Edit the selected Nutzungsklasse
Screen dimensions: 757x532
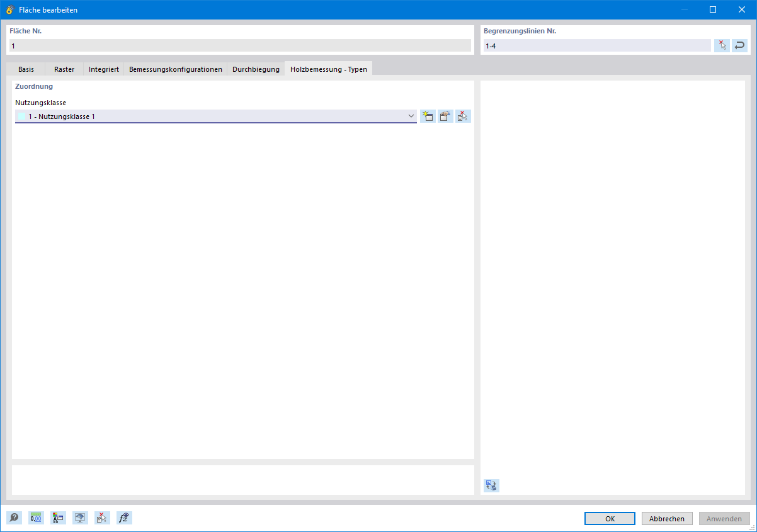tap(445, 116)
